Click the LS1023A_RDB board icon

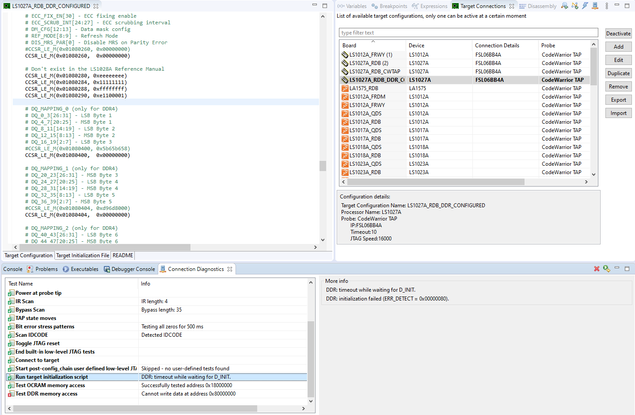(x=345, y=172)
